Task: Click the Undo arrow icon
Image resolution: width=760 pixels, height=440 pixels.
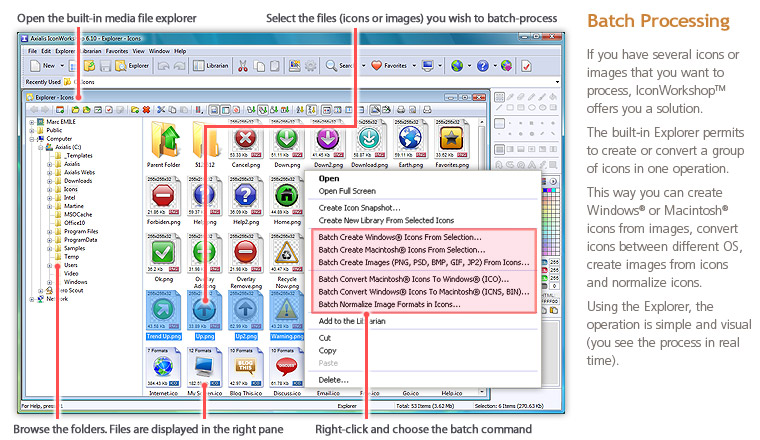Action: point(164,66)
